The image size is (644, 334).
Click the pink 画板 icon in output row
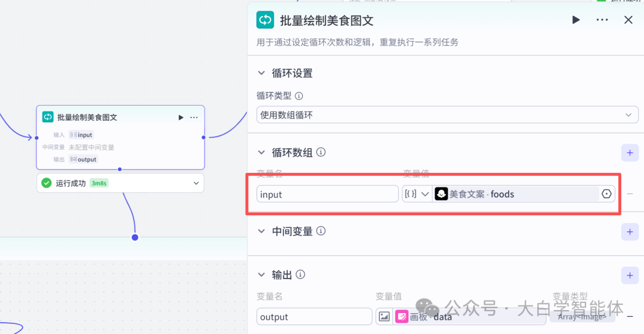pos(402,316)
